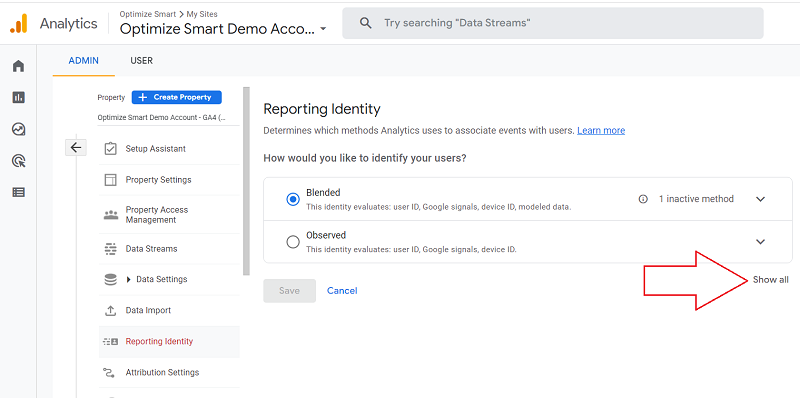Click the Data Streams search field
800x398 pixels.
coord(553,23)
